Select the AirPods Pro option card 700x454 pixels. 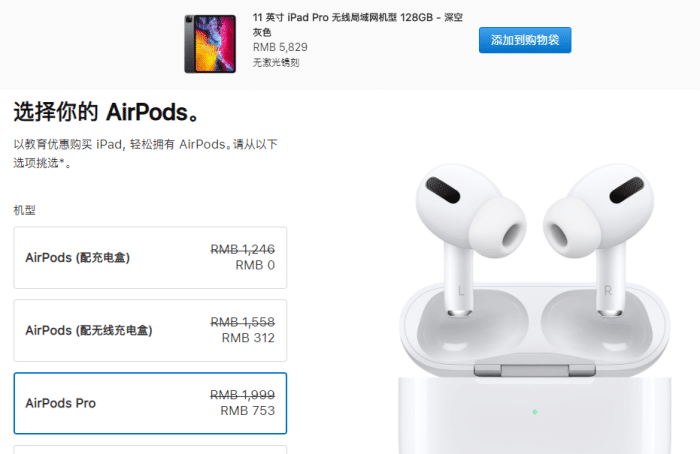tap(150, 403)
